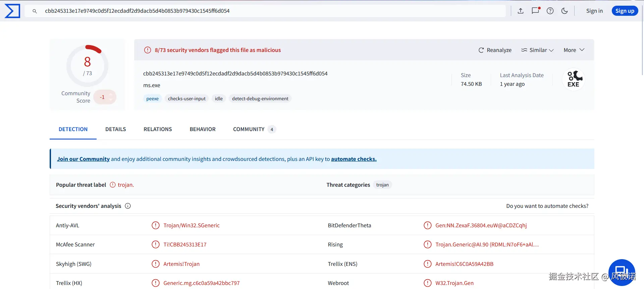Open the Relations tab
Screen dimensions: 644x289
[x=158, y=129]
